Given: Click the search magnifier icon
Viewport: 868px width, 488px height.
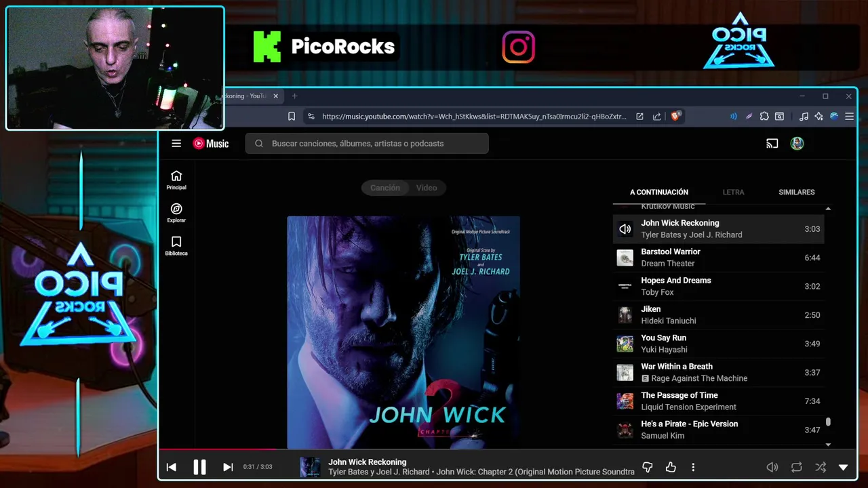Looking at the screenshot, I should [x=259, y=144].
